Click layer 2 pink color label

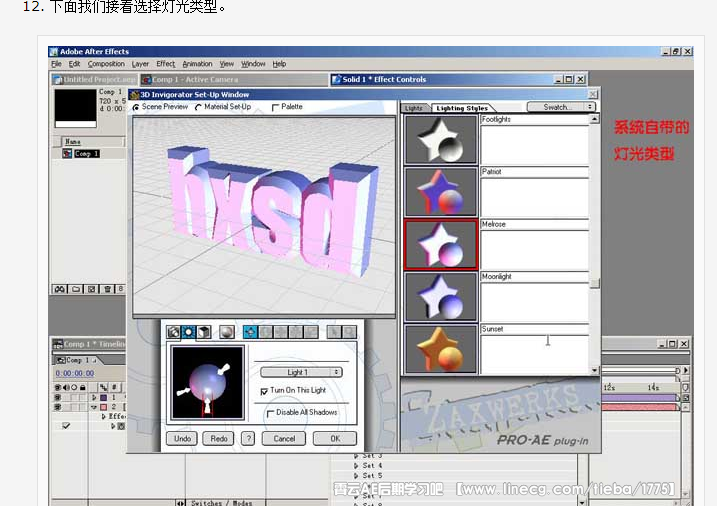click(104, 407)
